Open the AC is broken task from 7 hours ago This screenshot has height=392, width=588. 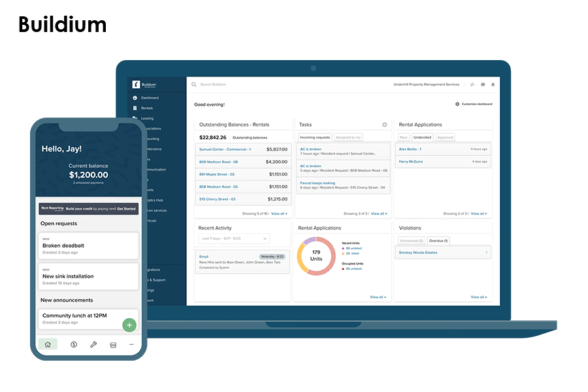343,151
